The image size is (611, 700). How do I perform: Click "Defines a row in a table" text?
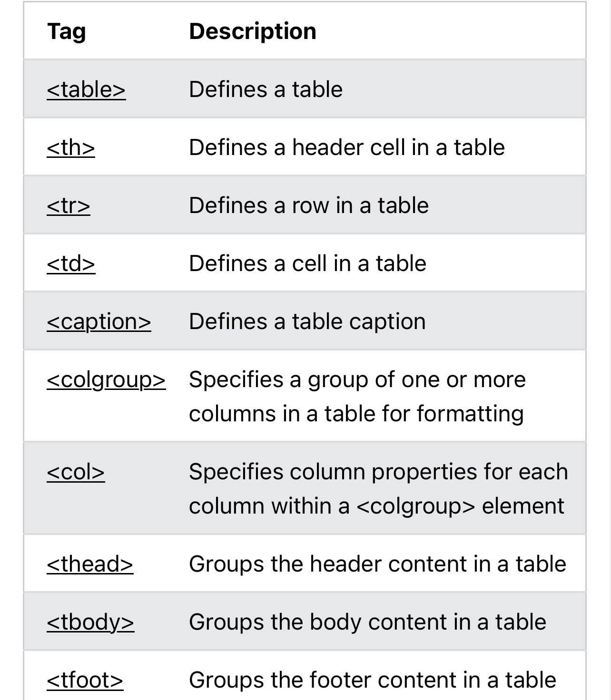tap(309, 205)
